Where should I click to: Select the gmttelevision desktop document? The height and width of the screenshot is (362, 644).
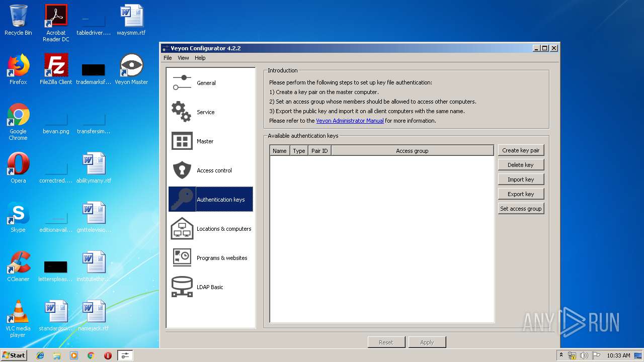[94, 217]
